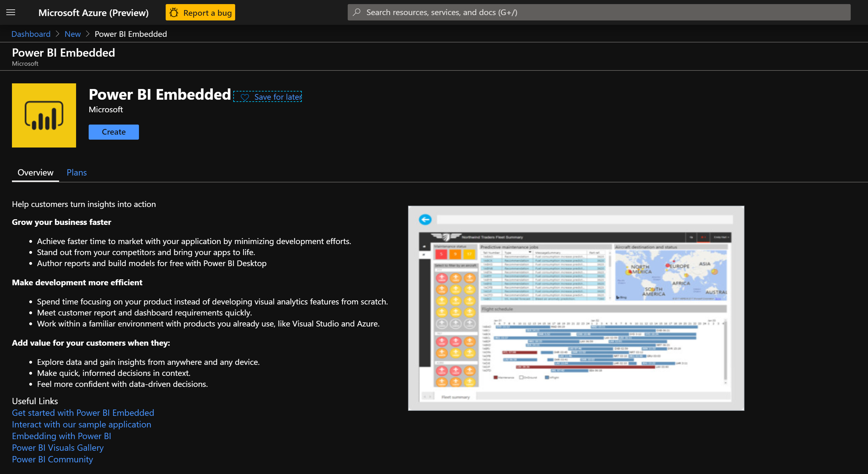Click the blue back arrow in preview image
Screen dimensions: 868x474
click(x=425, y=220)
